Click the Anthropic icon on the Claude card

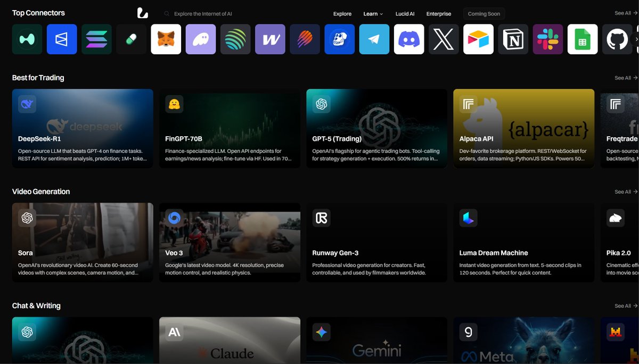174,333
